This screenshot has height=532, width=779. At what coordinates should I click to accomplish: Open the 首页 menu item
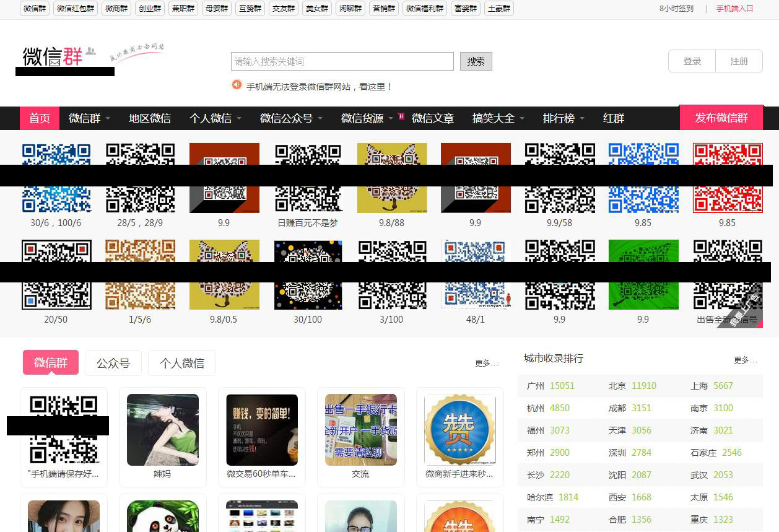click(x=39, y=118)
